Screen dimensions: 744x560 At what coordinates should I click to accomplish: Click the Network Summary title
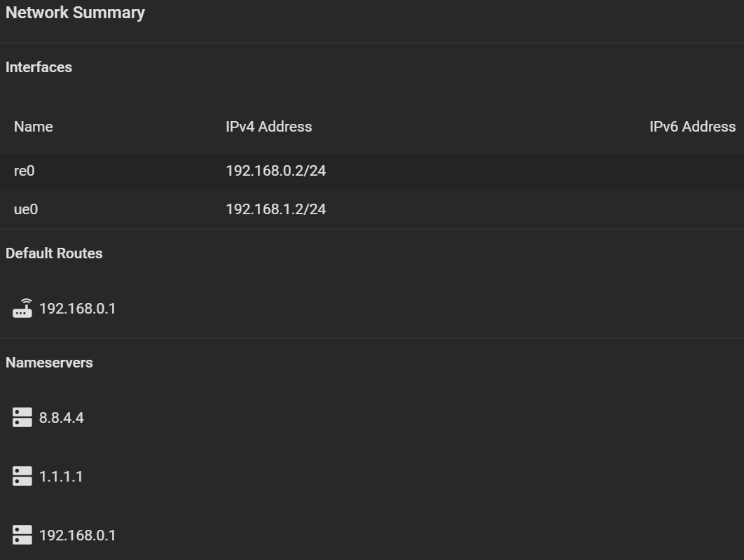tap(75, 13)
